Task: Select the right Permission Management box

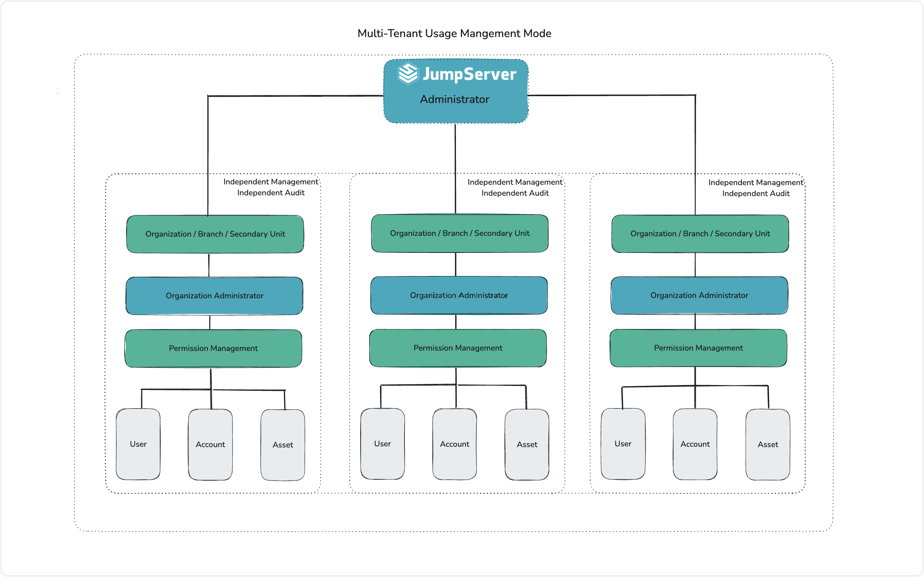Action: tap(698, 348)
